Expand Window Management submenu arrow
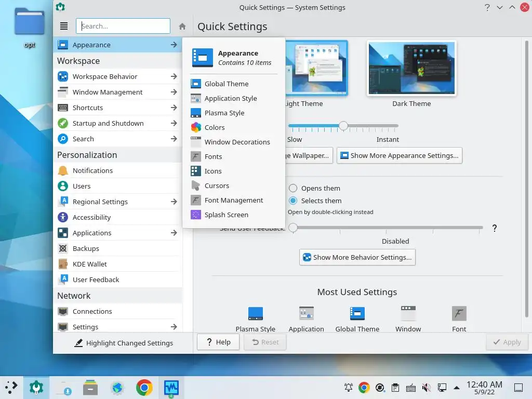Image resolution: width=532 pixels, height=399 pixels. coord(174,92)
